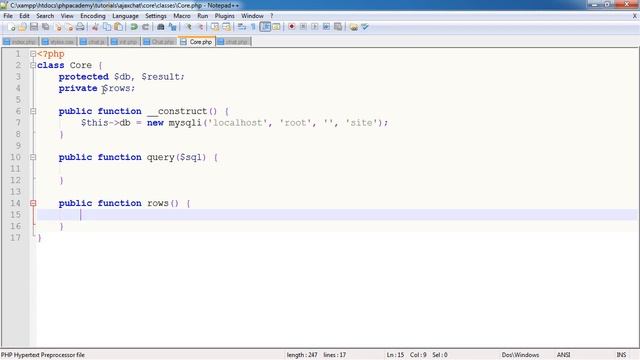Create a new file with New icon

tap(11, 27)
